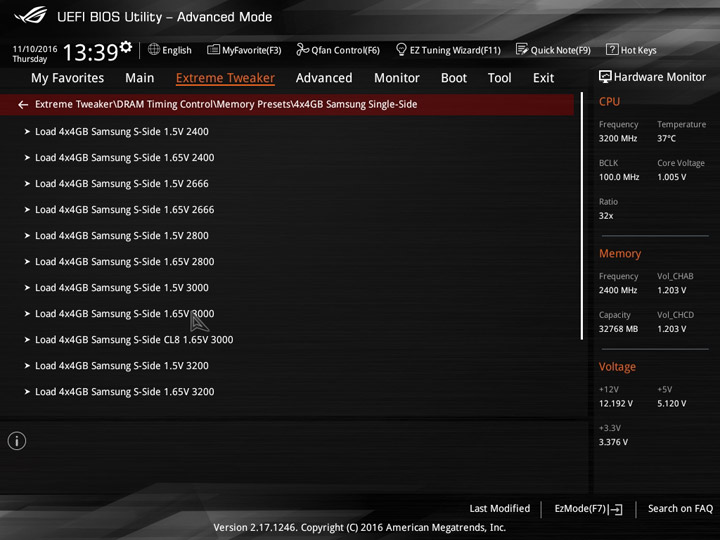Click memory capacity 32768 MB value

[618, 329]
